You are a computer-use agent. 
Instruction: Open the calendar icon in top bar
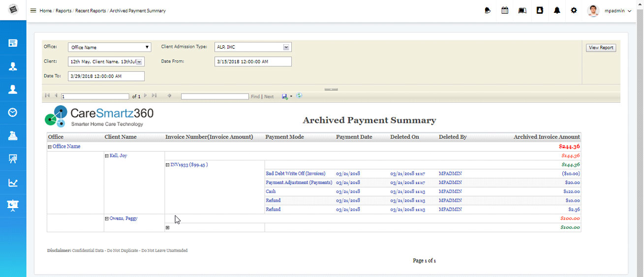(505, 10)
